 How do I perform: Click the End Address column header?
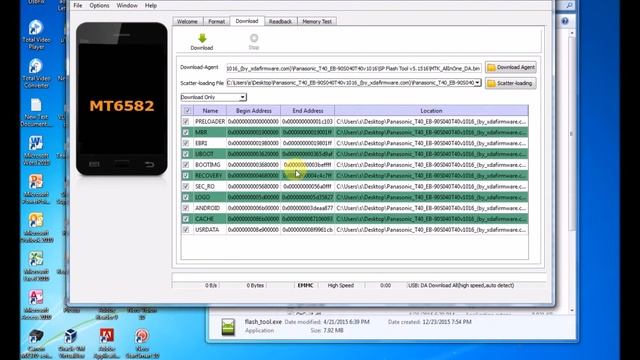[x=308, y=111]
